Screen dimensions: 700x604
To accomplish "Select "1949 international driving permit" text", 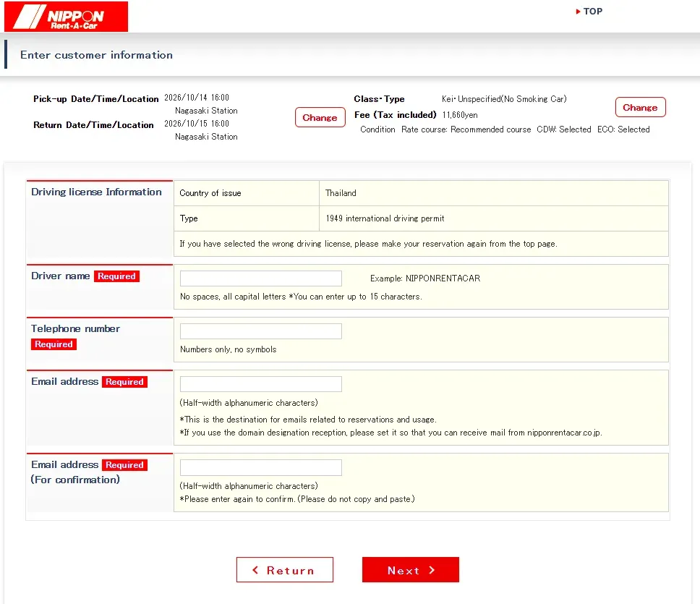I will (x=385, y=218).
